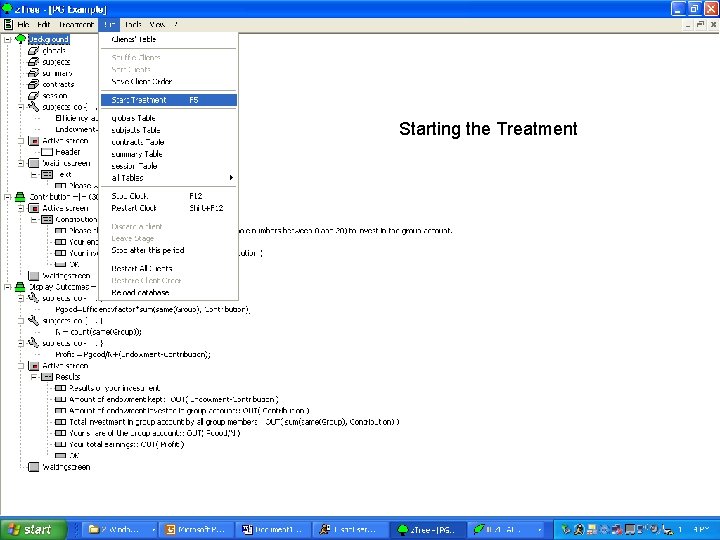This screenshot has height=540, width=720.
Task: Click the Background tree icon
Action: point(20,39)
